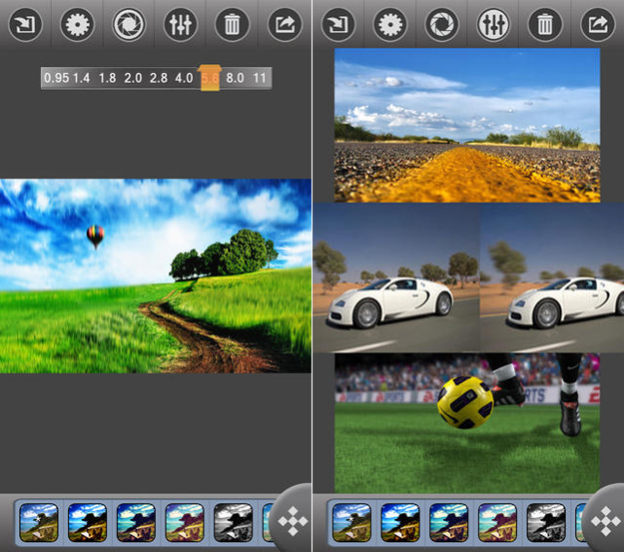Tap the move arrows button, right screen
624x552 pixels.
[605, 521]
